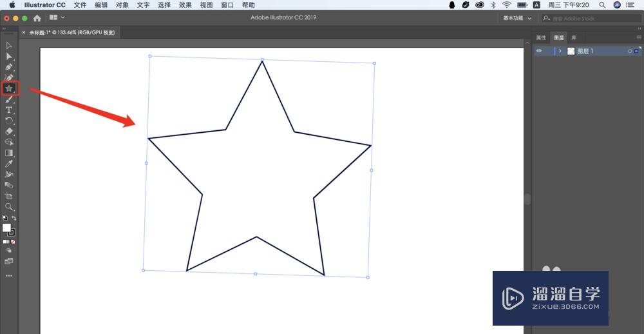The width and height of the screenshot is (644, 334).
Task: Select the Star tool in toolbar
Action: pyautogui.click(x=9, y=88)
